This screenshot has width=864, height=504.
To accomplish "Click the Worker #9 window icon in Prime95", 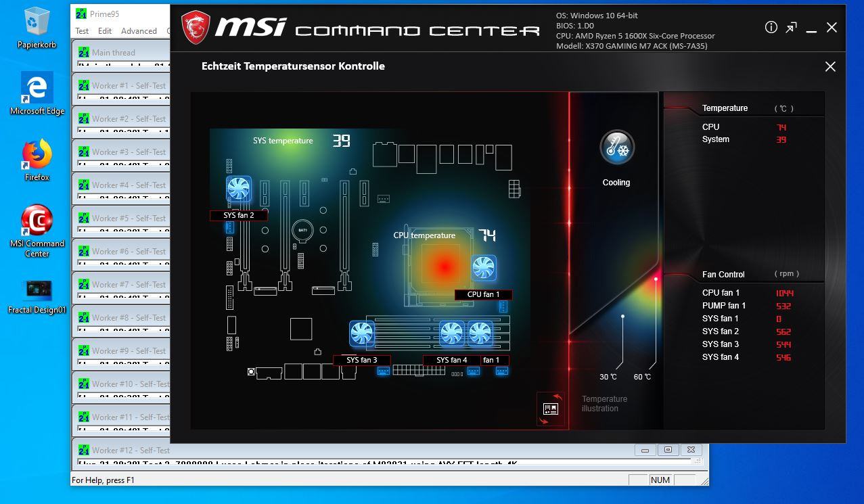I will (x=84, y=350).
